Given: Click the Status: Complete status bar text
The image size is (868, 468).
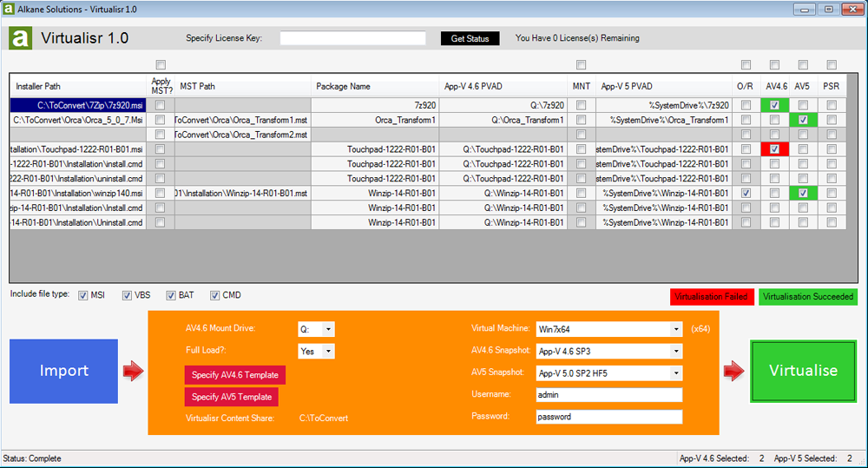Looking at the screenshot, I should (32, 458).
